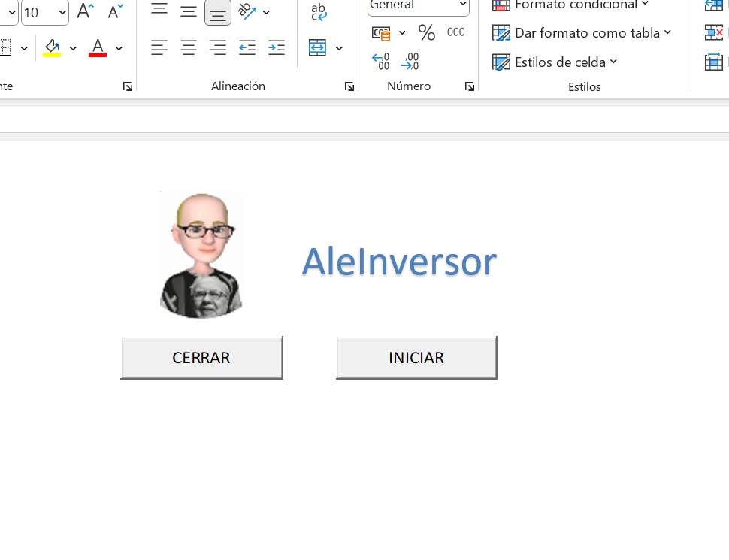The image size is (729, 560).
Task: Apply yellow fill color bucket
Action: point(52,47)
